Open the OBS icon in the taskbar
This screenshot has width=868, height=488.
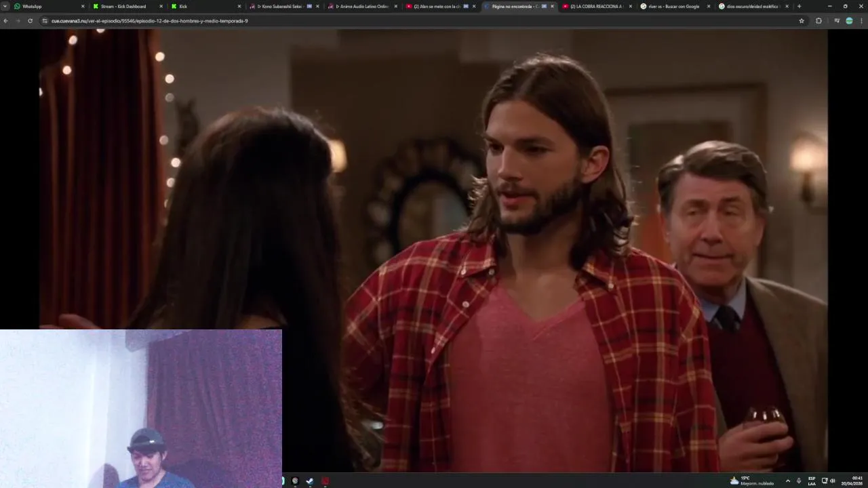pos(295,481)
